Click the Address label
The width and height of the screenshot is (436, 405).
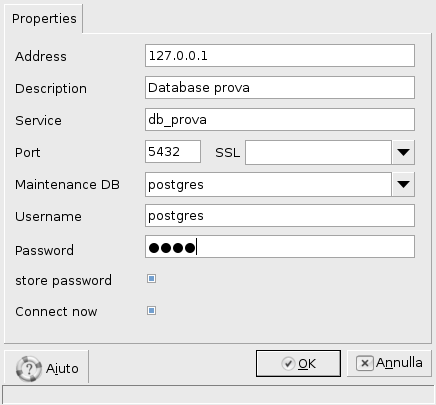click(41, 56)
